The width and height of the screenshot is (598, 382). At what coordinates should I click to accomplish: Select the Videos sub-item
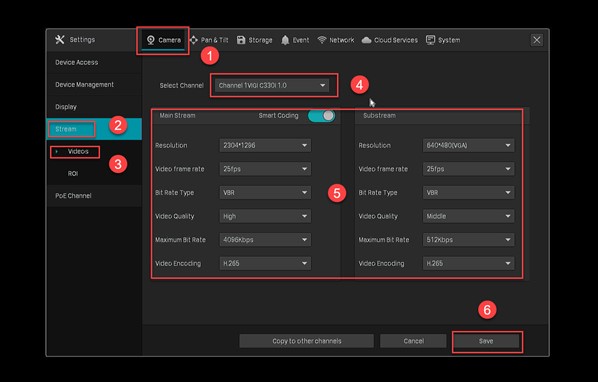(94, 151)
